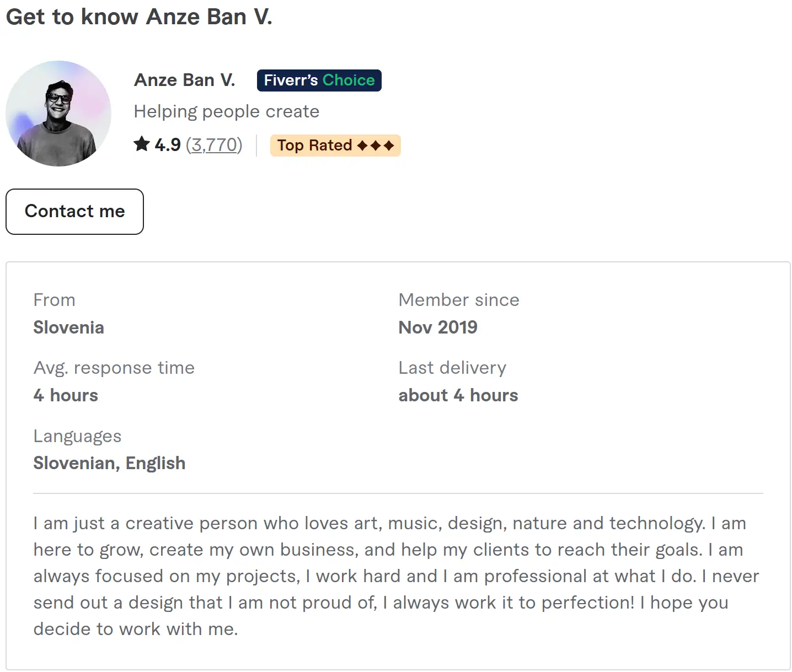792x672 pixels.
Task: Select the Slovenia country value
Action: pos(69,327)
